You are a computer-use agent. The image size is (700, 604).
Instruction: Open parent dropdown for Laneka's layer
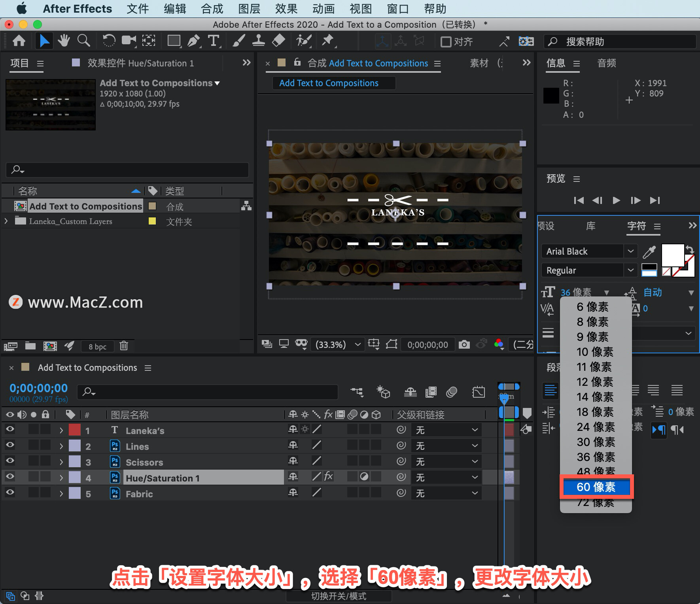pyautogui.click(x=446, y=430)
